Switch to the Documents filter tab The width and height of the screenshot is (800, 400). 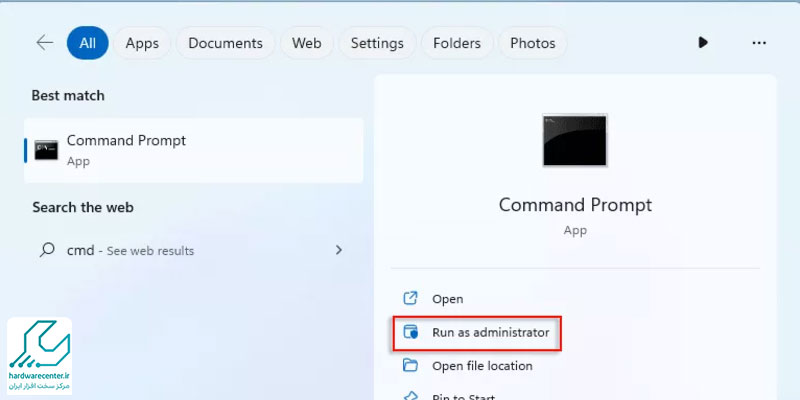226,43
